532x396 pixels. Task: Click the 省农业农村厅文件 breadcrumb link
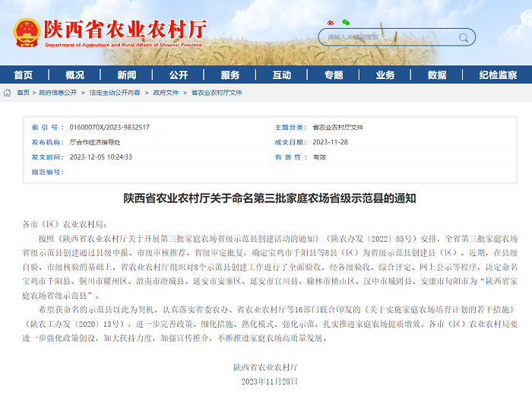(x=217, y=93)
